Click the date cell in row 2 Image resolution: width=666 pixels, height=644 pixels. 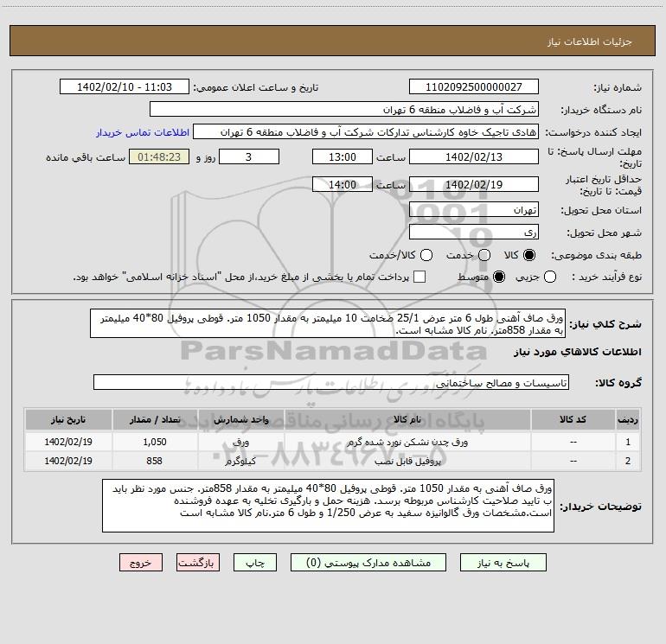(68, 461)
